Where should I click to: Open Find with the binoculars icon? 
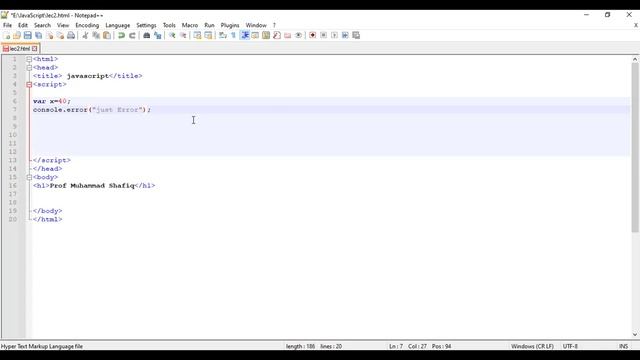147,36
